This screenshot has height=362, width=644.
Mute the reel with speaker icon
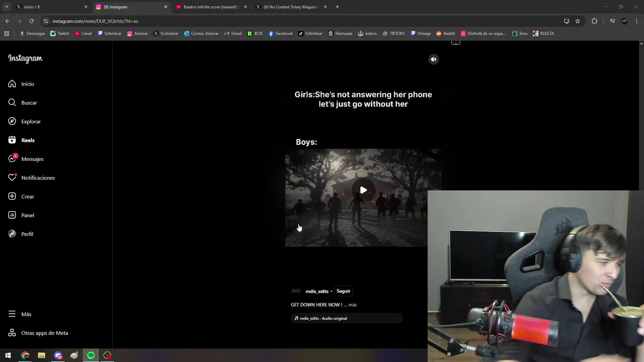tap(434, 59)
